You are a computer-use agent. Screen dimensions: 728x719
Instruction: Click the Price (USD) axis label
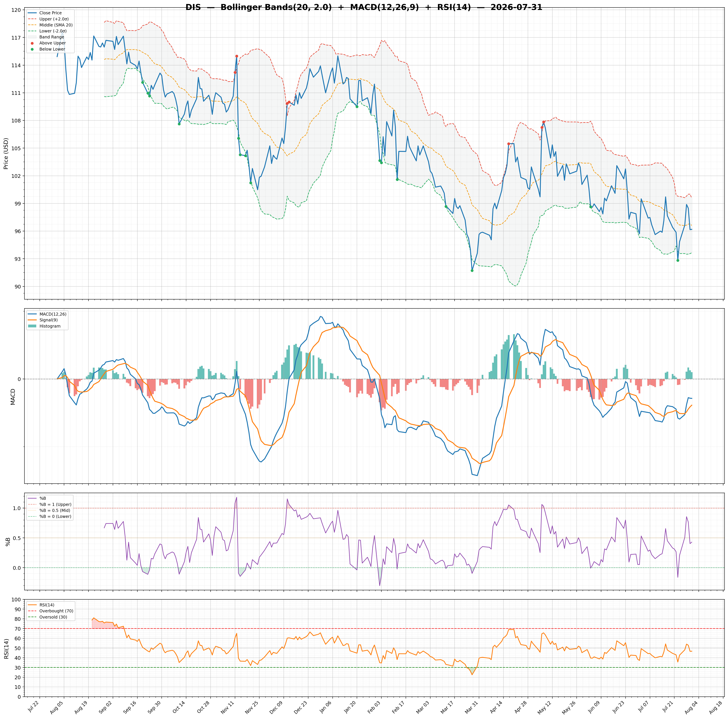click(x=6, y=154)
